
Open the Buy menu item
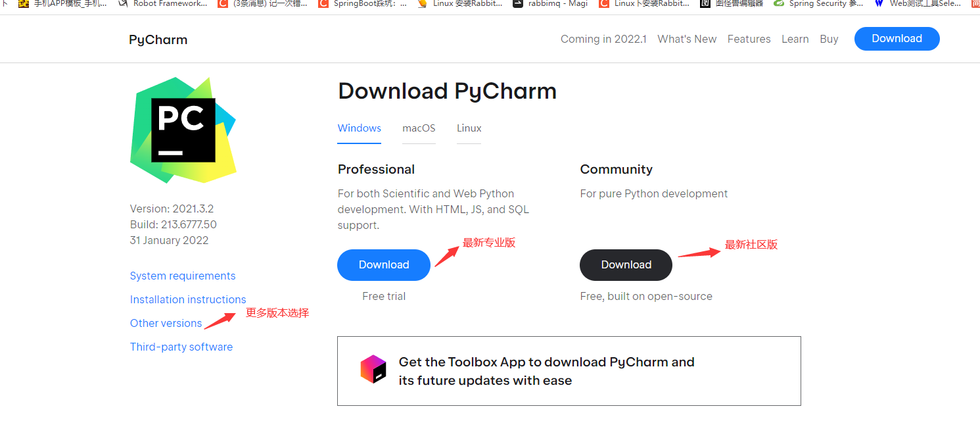[829, 39]
